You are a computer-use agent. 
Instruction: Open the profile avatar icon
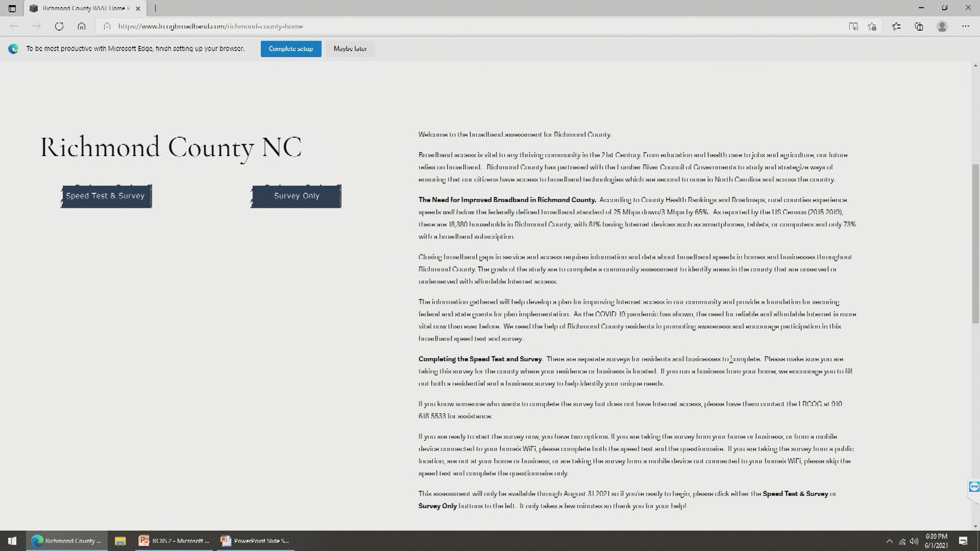pyautogui.click(x=942, y=26)
